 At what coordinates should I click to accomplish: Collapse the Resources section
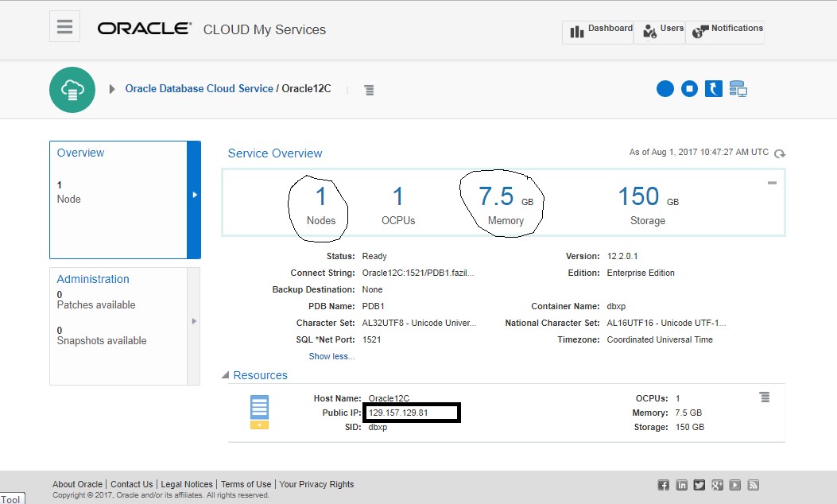pos(226,375)
